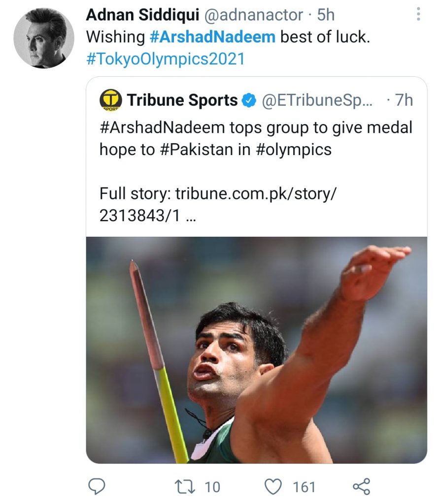Open the three-dot more options menu
The height and width of the screenshot is (504, 441).
(418, 14)
